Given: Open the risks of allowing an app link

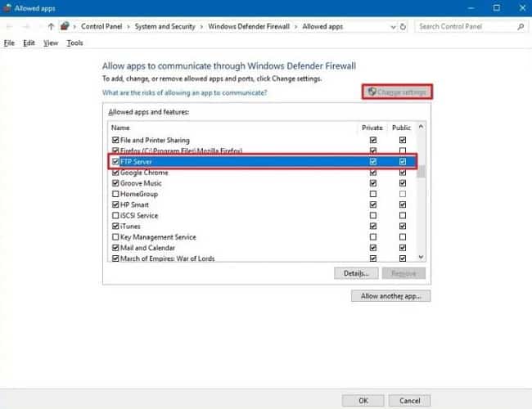Looking at the screenshot, I should pos(184,93).
